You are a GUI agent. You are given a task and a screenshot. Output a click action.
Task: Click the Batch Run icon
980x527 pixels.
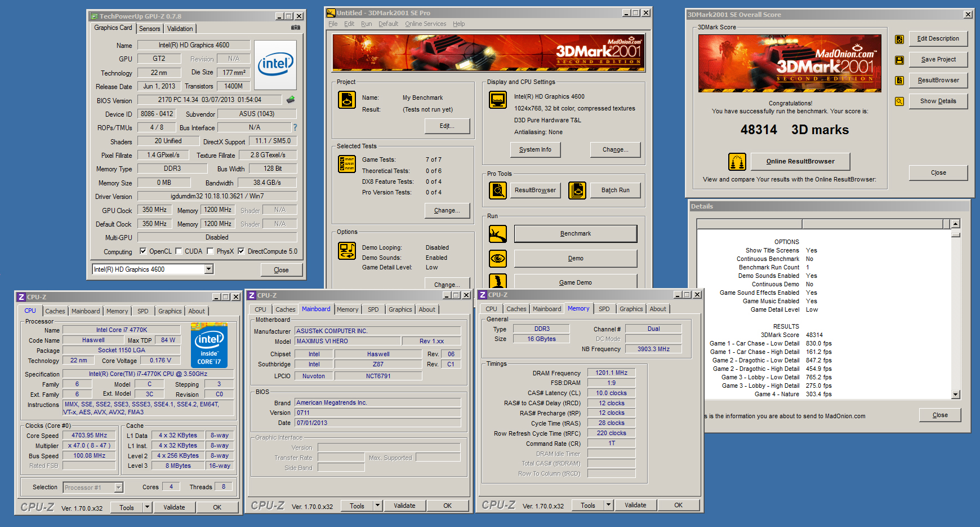577,191
